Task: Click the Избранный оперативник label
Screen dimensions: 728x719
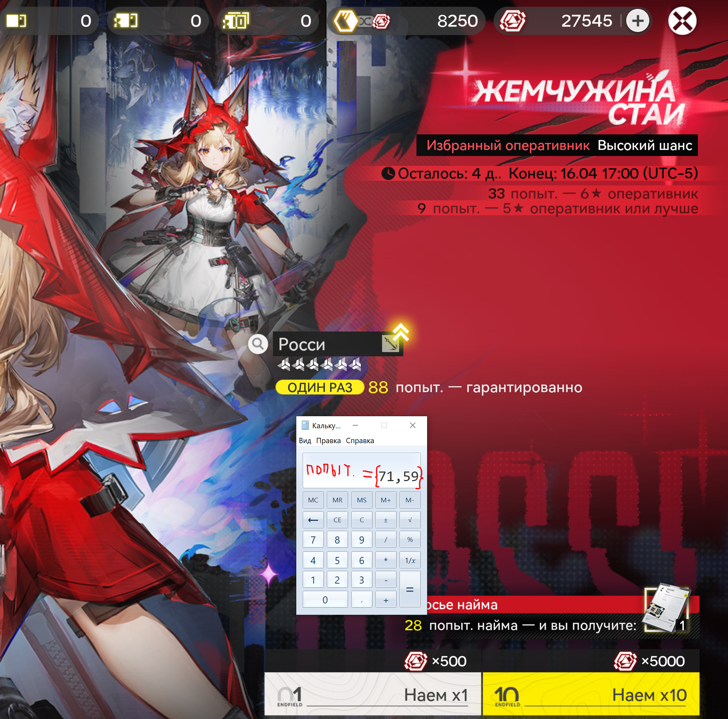Action: click(508, 145)
